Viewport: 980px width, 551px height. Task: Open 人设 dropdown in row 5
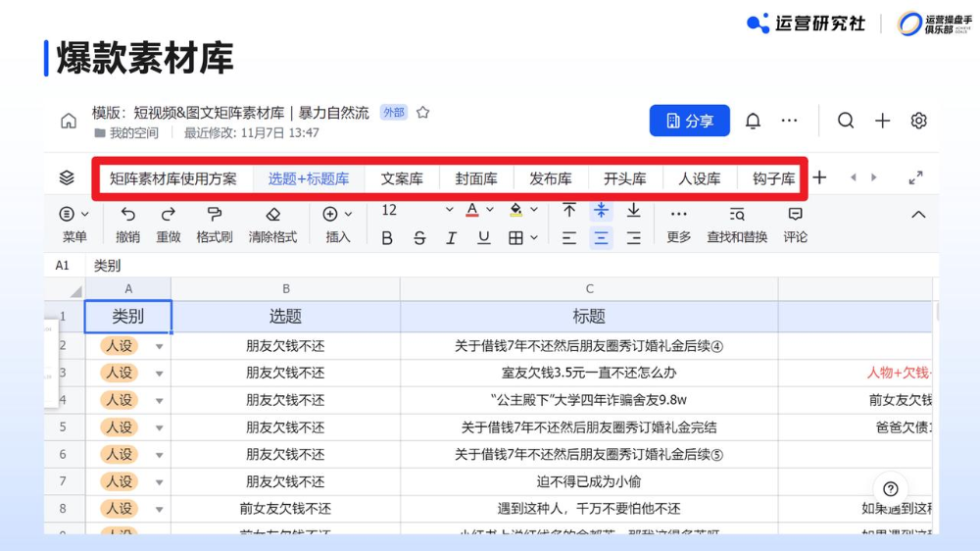coord(160,428)
